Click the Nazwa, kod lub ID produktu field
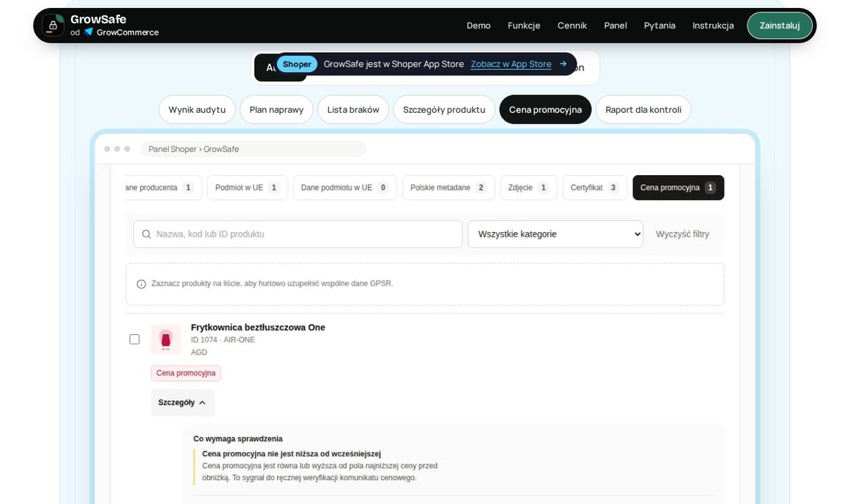 pos(297,234)
